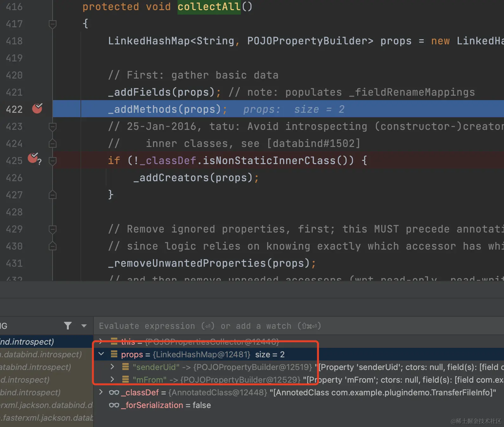Expand the 'this' variable node

pyautogui.click(x=101, y=341)
